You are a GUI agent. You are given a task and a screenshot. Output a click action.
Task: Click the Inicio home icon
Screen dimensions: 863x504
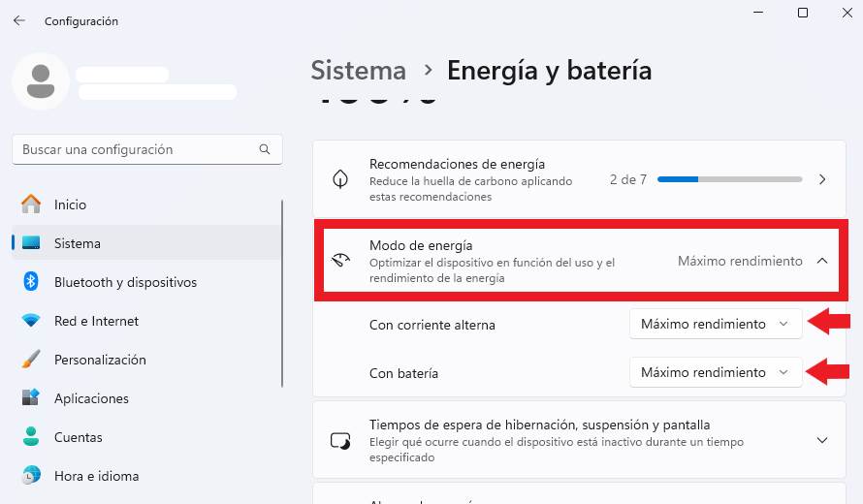pyautogui.click(x=31, y=205)
